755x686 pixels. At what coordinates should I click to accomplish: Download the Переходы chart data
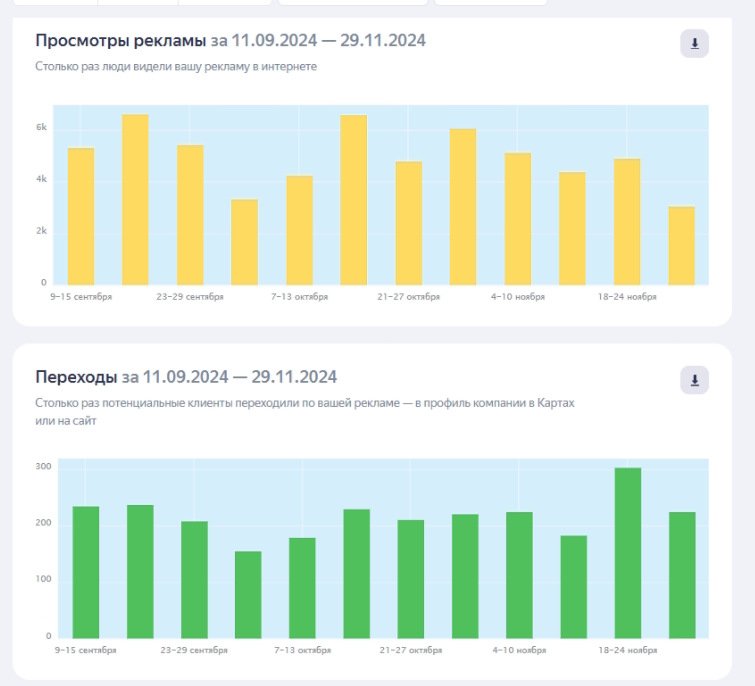[694, 380]
